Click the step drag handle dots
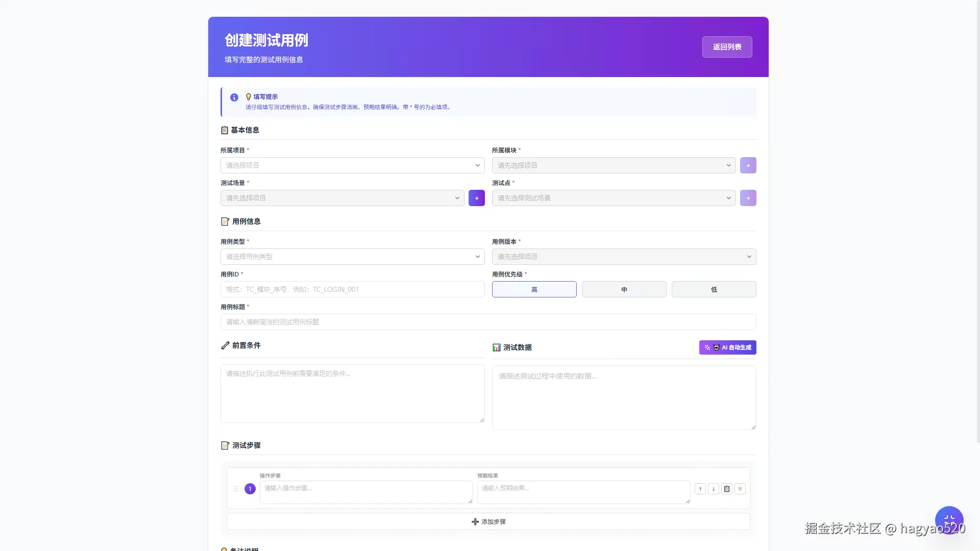 point(236,489)
